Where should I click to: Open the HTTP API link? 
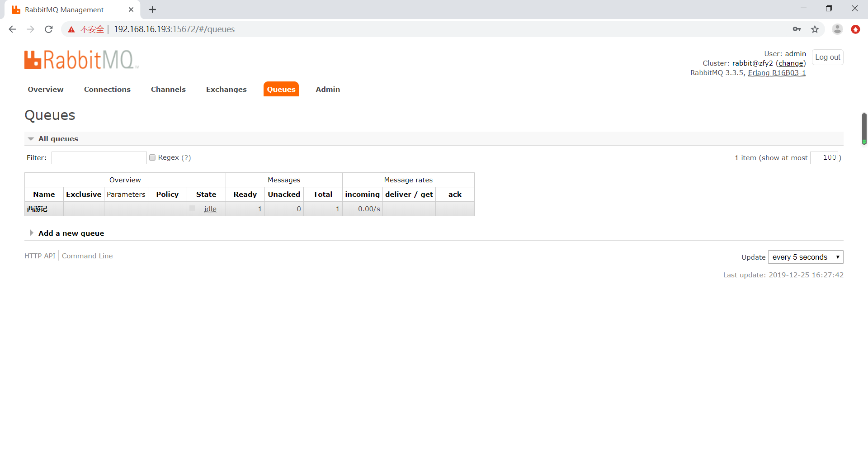pyautogui.click(x=40, y=256)
